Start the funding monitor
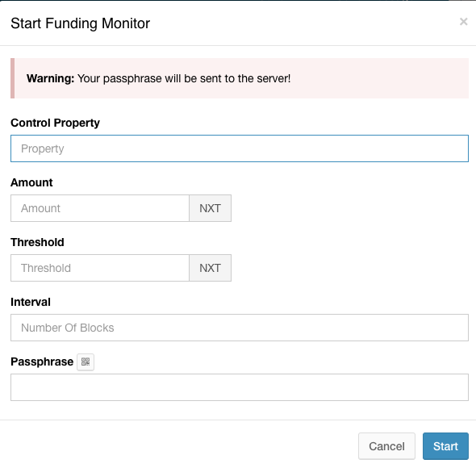Viewport: 476px width, 468px height. click(445, 446)
